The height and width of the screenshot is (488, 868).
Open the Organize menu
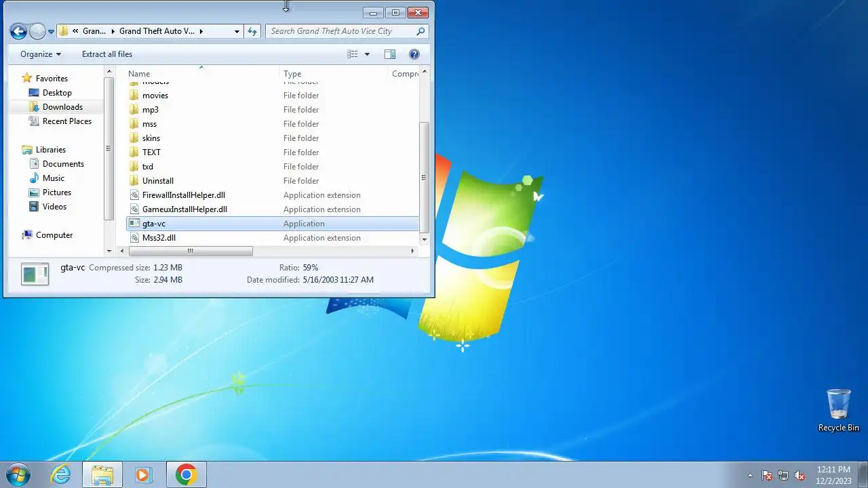pos(41,54)
